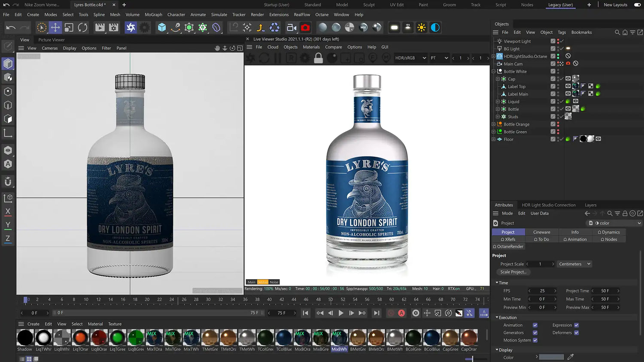Click the Octane Live Viewer launch icon
Screen dimensions: 644x362
point(131,27)
